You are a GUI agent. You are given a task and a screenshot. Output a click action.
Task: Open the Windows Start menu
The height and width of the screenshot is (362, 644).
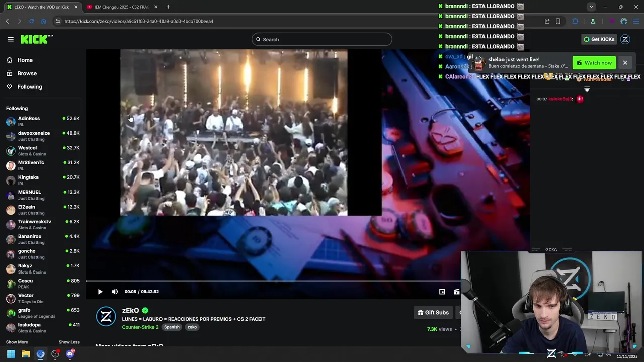[x=11, y=354]
